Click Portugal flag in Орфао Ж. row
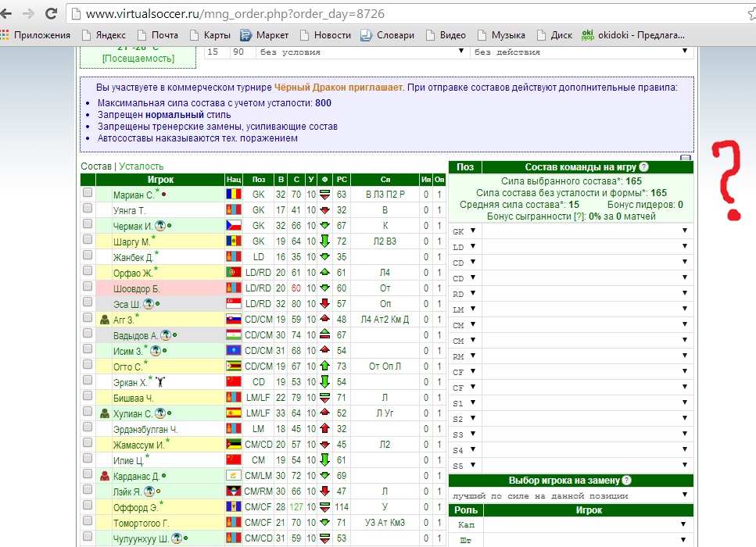Image resolution: width=756 pixels, height=547 pixels. [x=234, y=272]
